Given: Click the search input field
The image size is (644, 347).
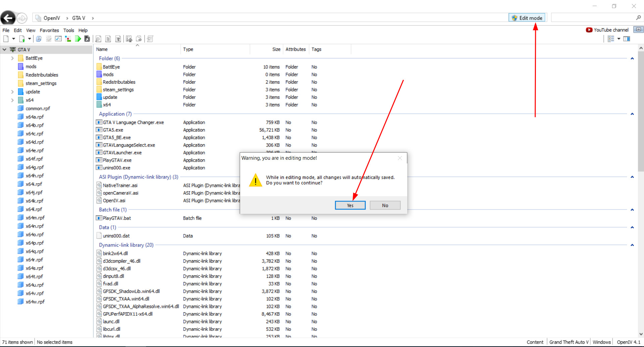Looking at the screenshot, I should [x=593, y=18].
